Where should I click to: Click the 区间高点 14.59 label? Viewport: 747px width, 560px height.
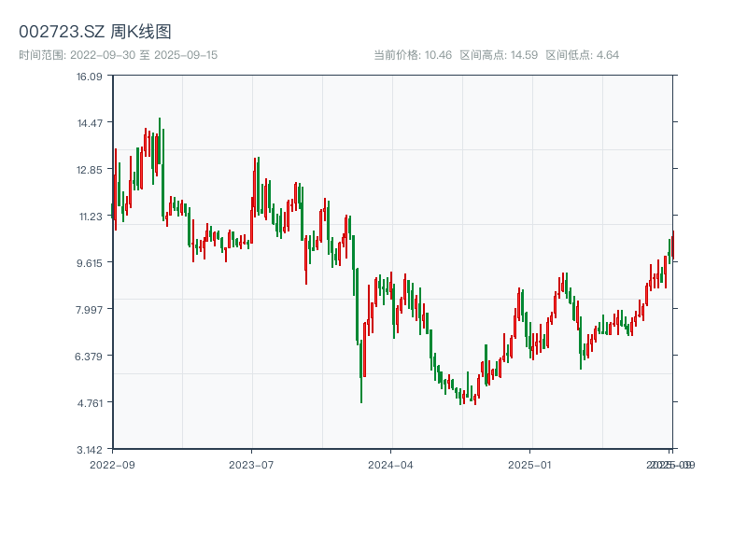pos(499,55)
